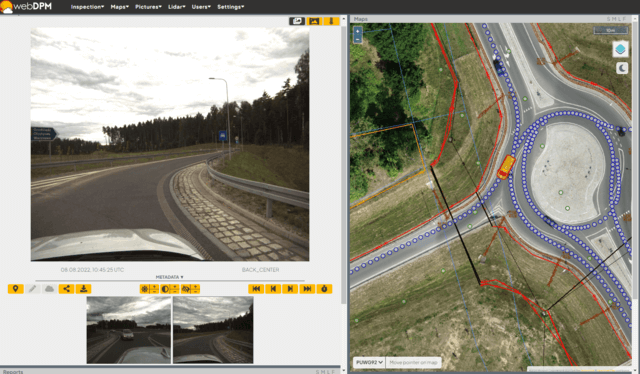Click the 10m scale bar on map
This screenshot has width=640, height=374.
611,30
